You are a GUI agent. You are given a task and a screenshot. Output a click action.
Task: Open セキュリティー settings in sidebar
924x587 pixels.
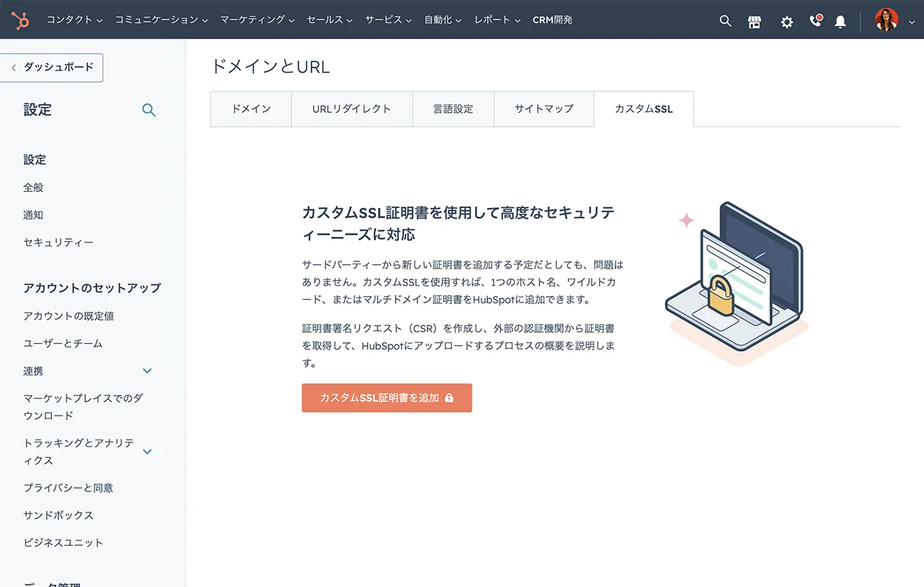point(58,243)
